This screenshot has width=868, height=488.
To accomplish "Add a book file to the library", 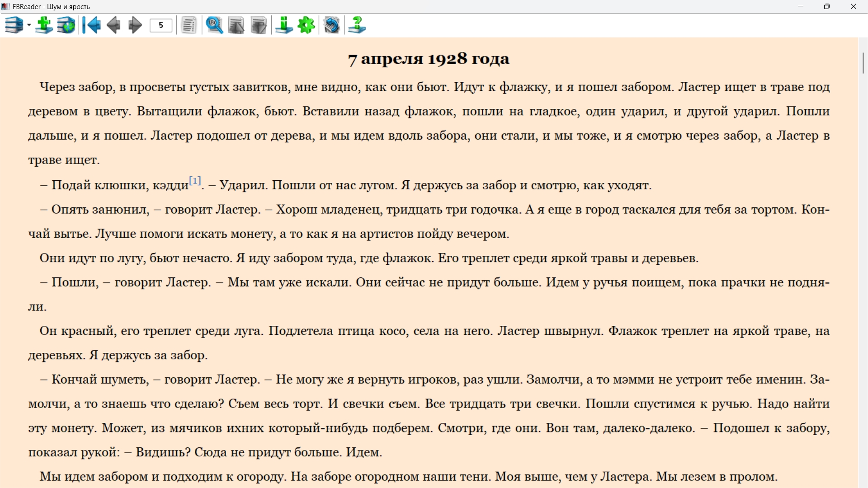I will [x=44, y=25].
